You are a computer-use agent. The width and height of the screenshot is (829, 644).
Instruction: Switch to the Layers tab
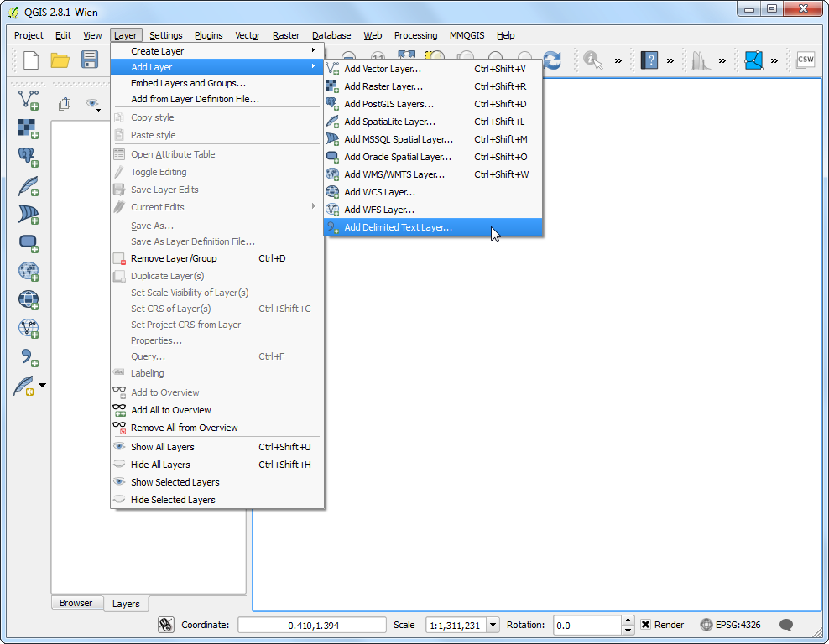[x=126, y=603]
